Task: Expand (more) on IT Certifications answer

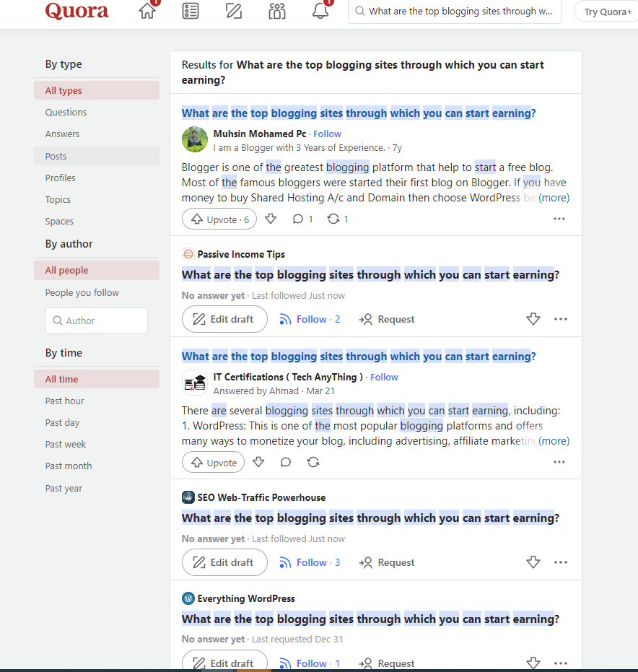Action: pos(554,441)
